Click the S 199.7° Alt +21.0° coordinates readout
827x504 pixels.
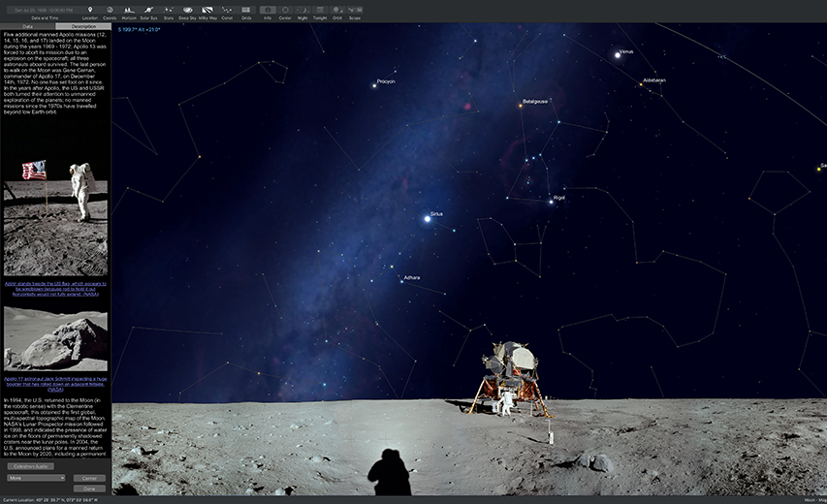click(140, 29)
